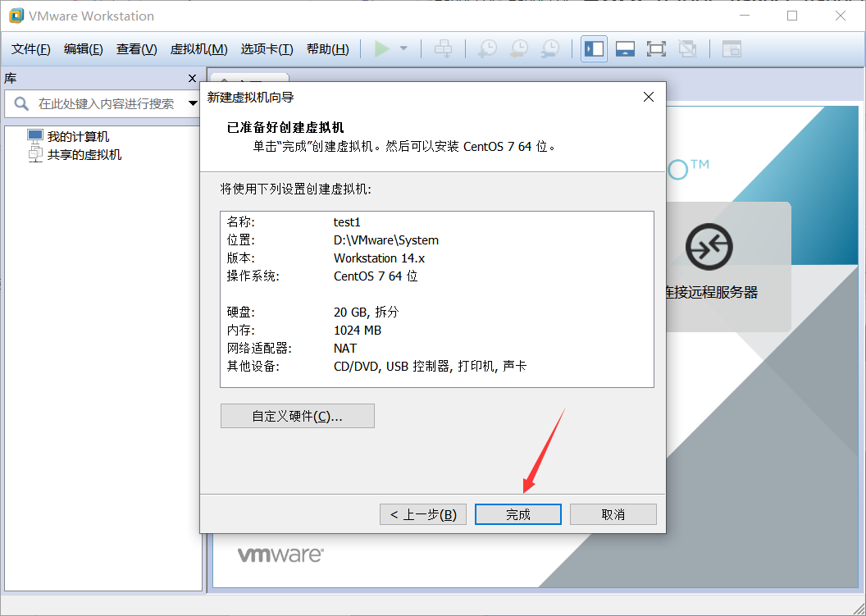Maximize the VMware Workstation window

tap(792, 16)
